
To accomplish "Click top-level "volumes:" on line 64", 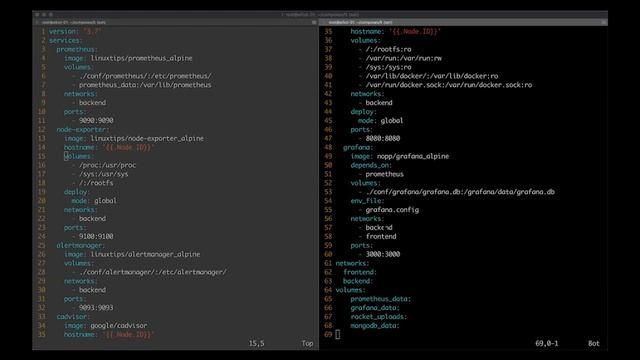I will (351, 291).
